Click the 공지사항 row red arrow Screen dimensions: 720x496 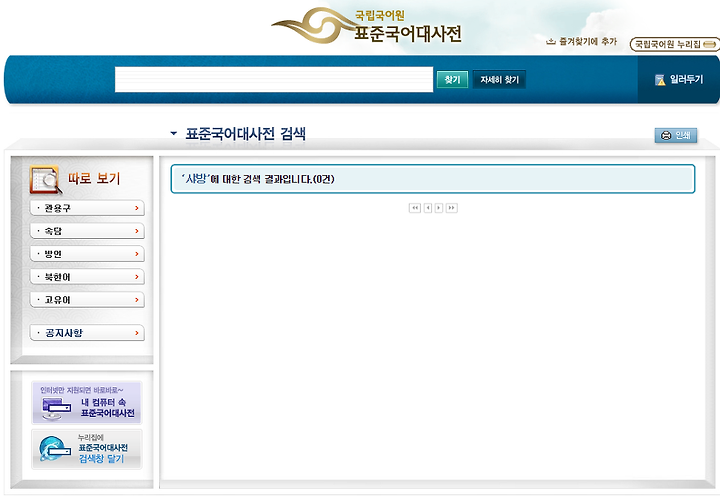[137, 333]
